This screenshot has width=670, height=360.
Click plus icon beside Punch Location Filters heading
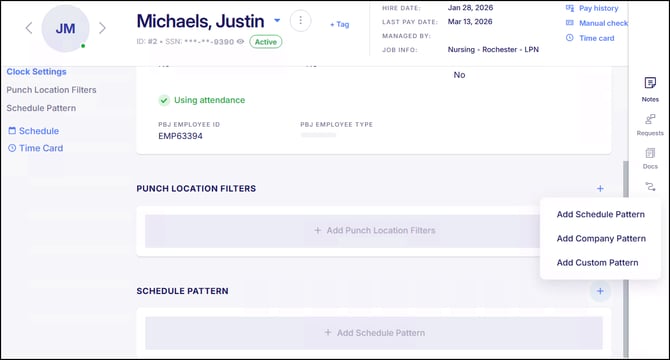(600, 188)
